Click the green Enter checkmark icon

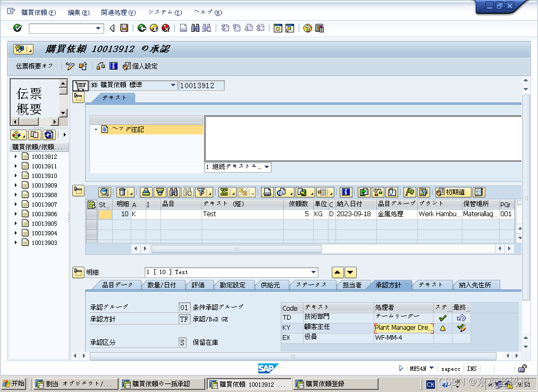click(18, 28)
